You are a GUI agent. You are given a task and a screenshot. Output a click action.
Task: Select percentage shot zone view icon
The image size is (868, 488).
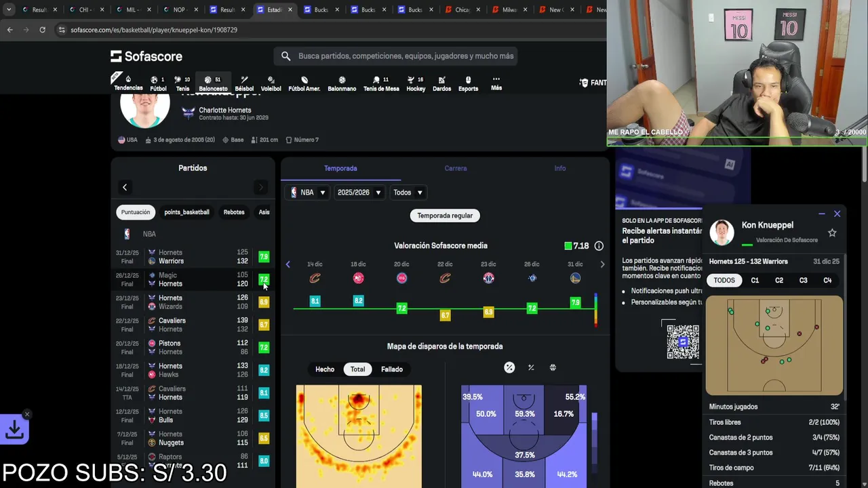509,367
